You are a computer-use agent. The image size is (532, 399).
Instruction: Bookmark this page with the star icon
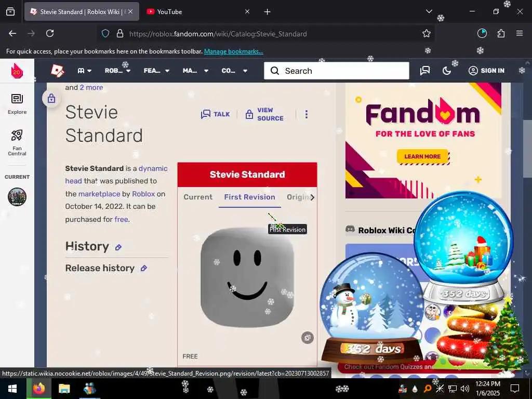point(427,33)
